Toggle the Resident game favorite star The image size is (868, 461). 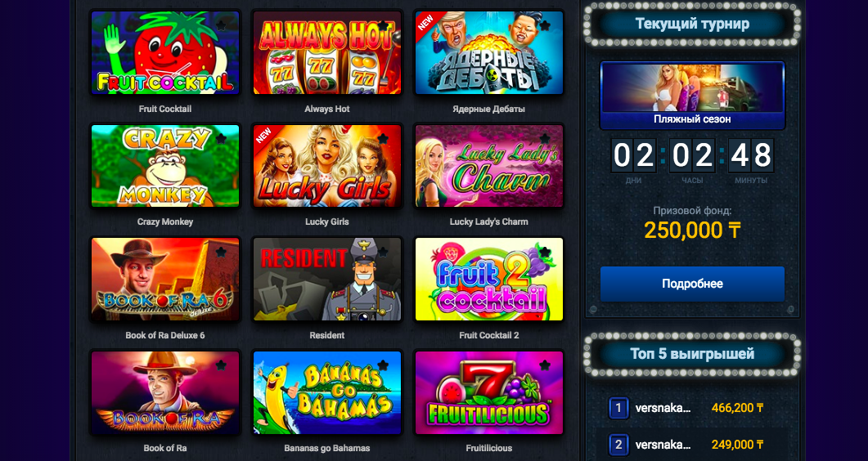point(383,252)
